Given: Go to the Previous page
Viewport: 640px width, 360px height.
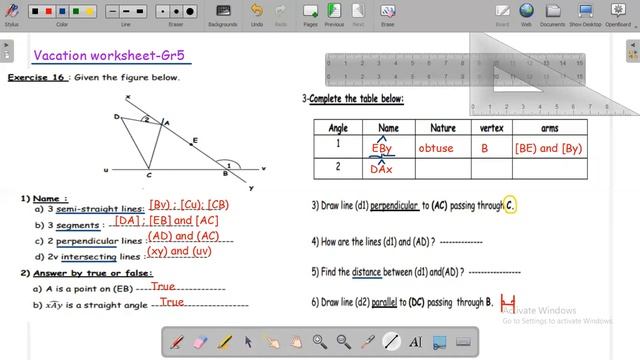Looking at the screenshot, I should tap(334, 15).
